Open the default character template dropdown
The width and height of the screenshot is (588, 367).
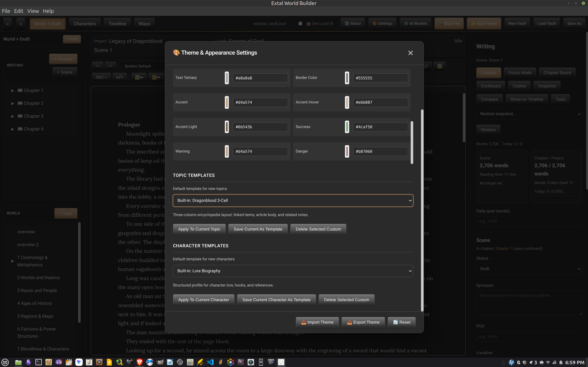[293, 271]
